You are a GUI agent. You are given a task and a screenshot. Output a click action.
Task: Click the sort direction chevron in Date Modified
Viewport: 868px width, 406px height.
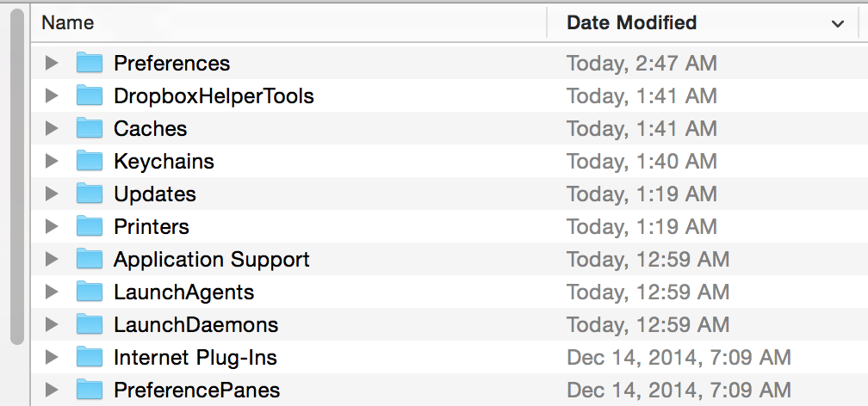tap(837, 24)
